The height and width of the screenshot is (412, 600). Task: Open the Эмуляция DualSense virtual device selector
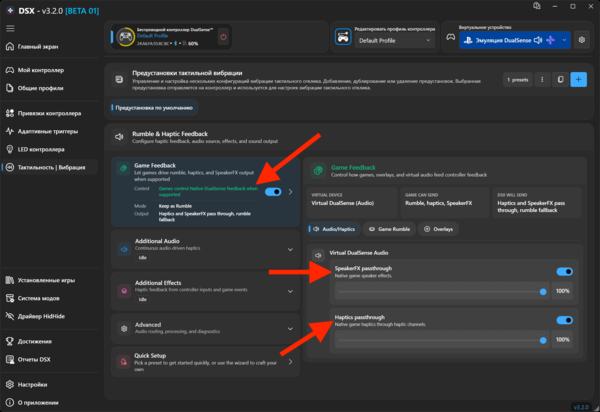pyautogui.click(x=515, y=40)
